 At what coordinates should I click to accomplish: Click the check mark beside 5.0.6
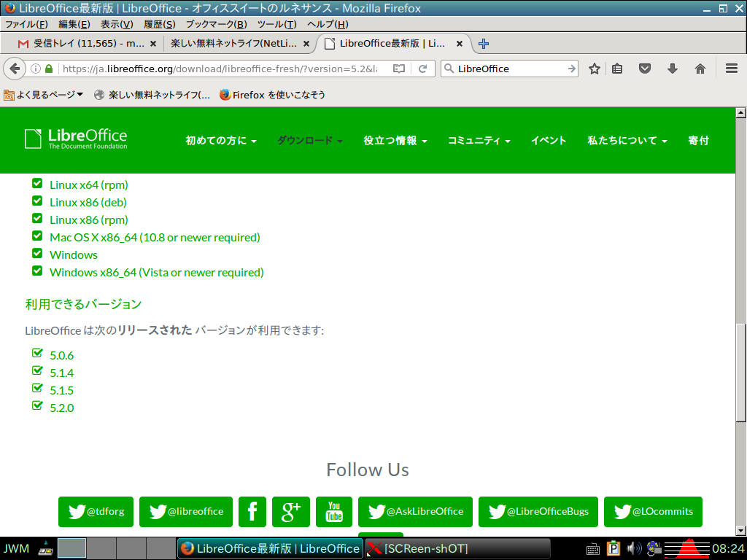(x=37, y=353)
